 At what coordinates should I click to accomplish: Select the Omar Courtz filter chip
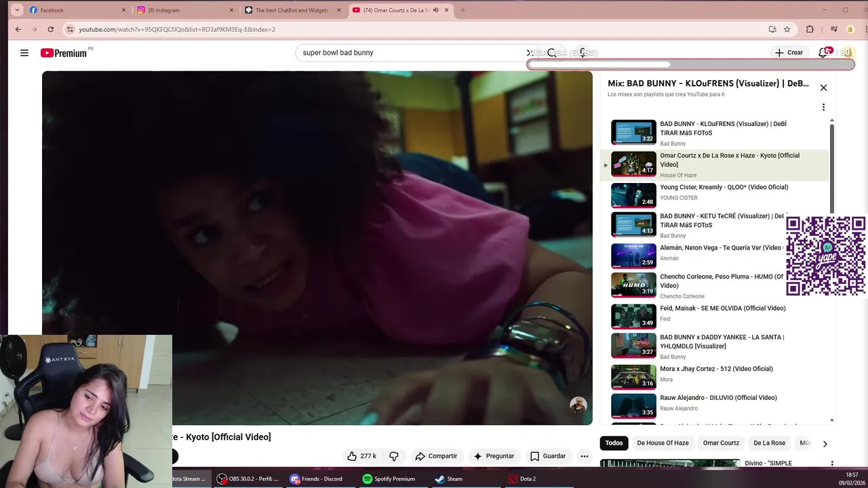tap(721, 443)
